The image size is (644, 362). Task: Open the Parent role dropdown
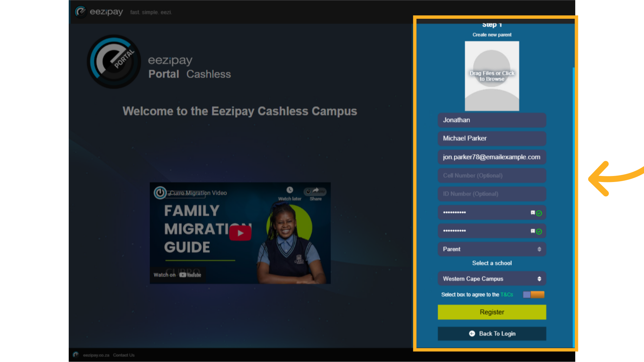coord(492,249)
